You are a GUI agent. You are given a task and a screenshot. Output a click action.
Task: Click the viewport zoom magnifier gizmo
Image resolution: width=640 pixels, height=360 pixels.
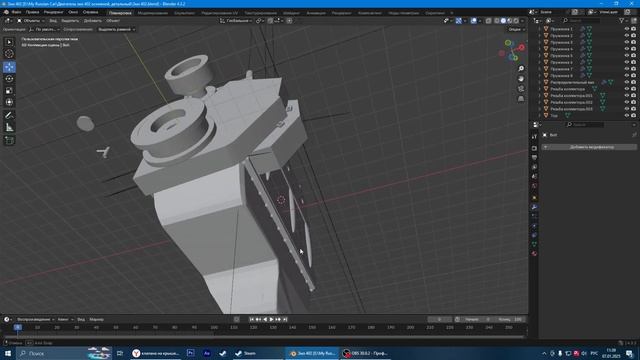click(521, 69)
